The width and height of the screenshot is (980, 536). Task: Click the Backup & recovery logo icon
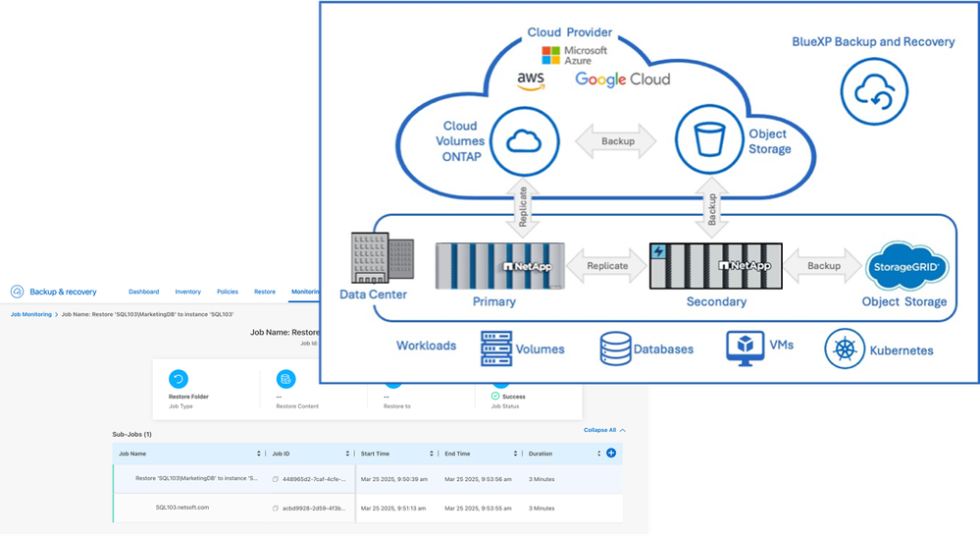pos(17,292)
